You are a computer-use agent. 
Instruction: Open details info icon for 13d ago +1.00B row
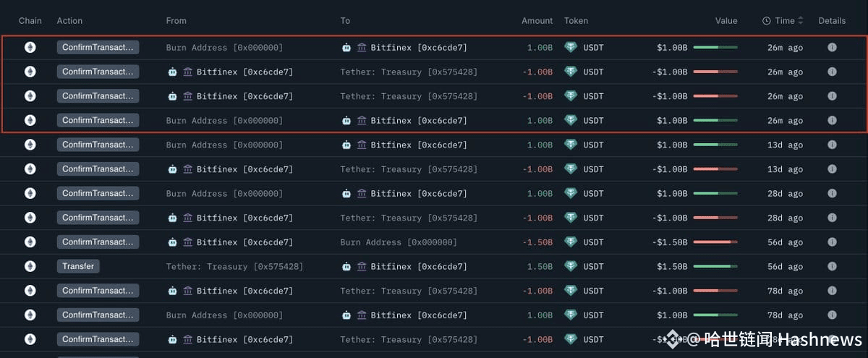coord(832,145)
